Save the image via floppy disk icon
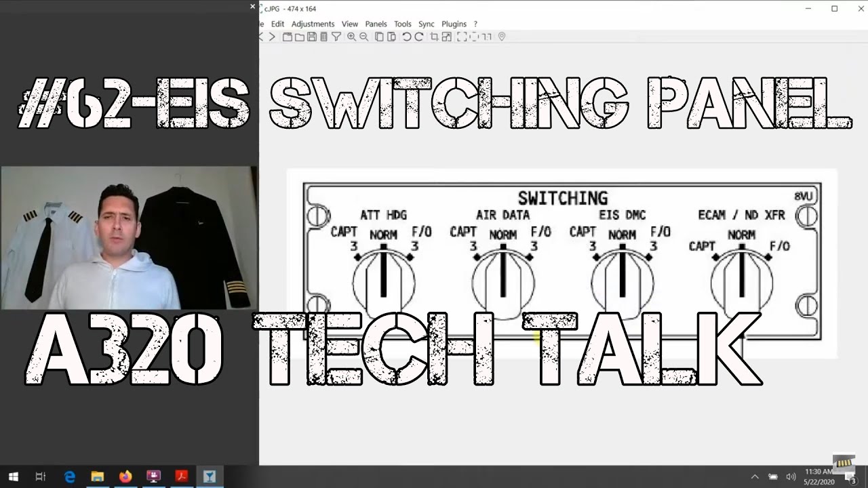The height and width of the screenshot is (488, 868). point(312,37)
